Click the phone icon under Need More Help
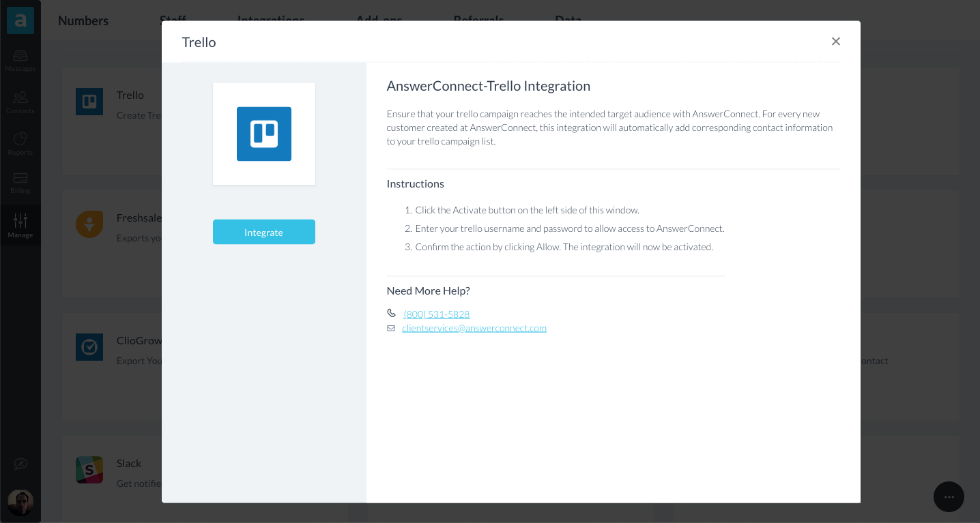 pyautogui.click(x=391, y=313)
